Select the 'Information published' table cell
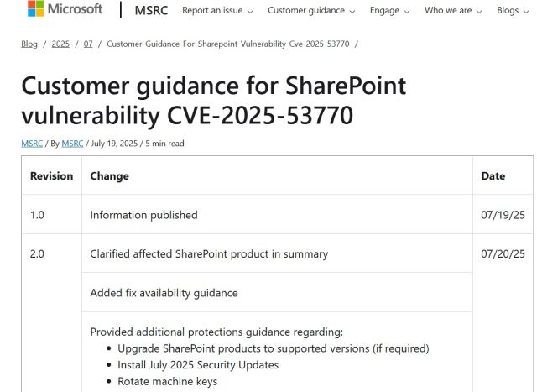 143,215
